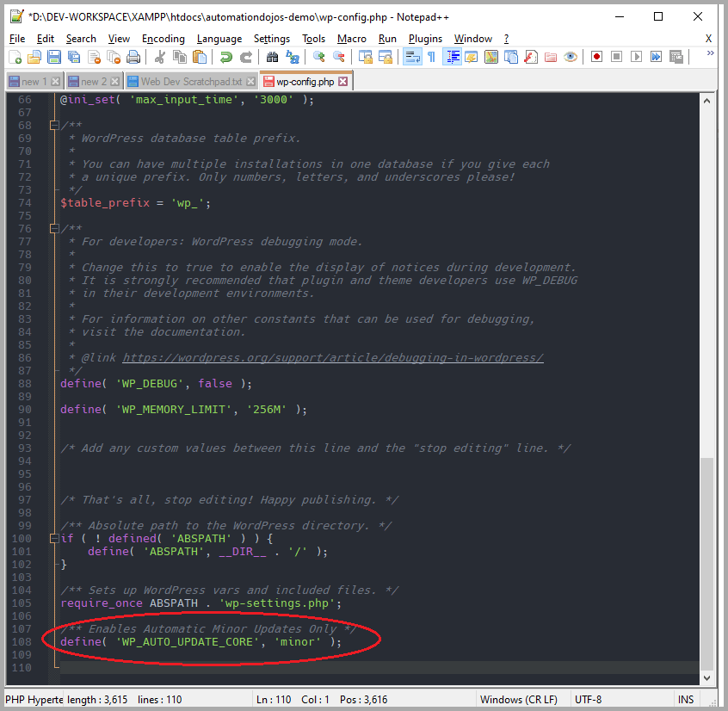Follow the wordpress.org debugging link
This screenshot has height=711, width=728.
point(332,358)
